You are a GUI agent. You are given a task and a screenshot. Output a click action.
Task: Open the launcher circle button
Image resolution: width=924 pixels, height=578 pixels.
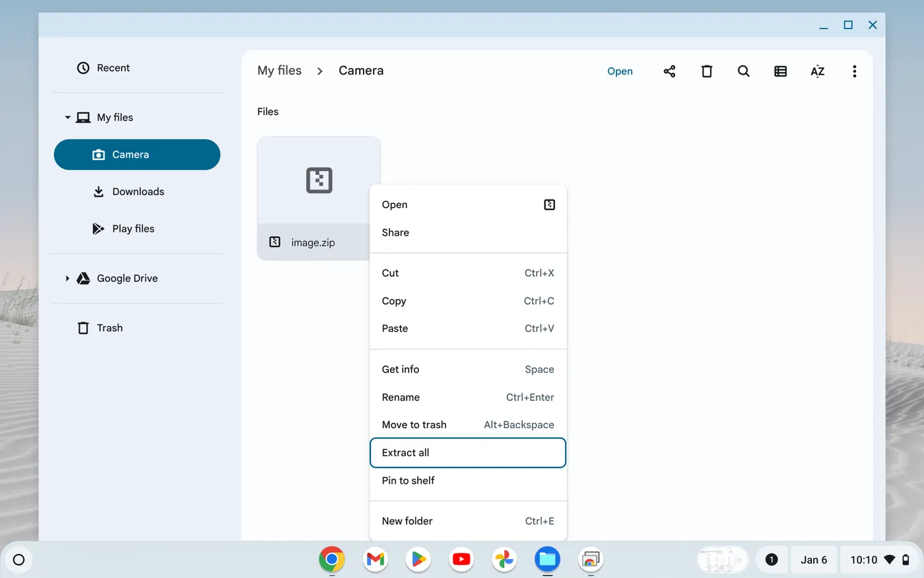pos(18,560)
